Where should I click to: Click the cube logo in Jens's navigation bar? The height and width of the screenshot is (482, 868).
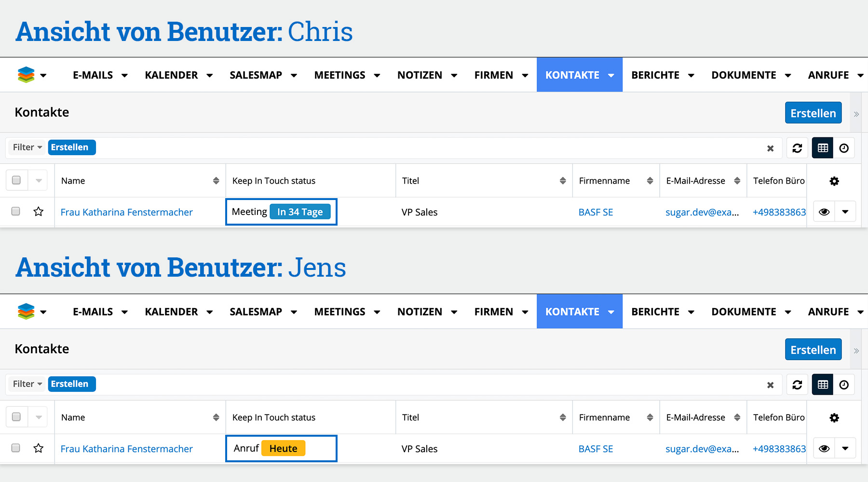26,311
